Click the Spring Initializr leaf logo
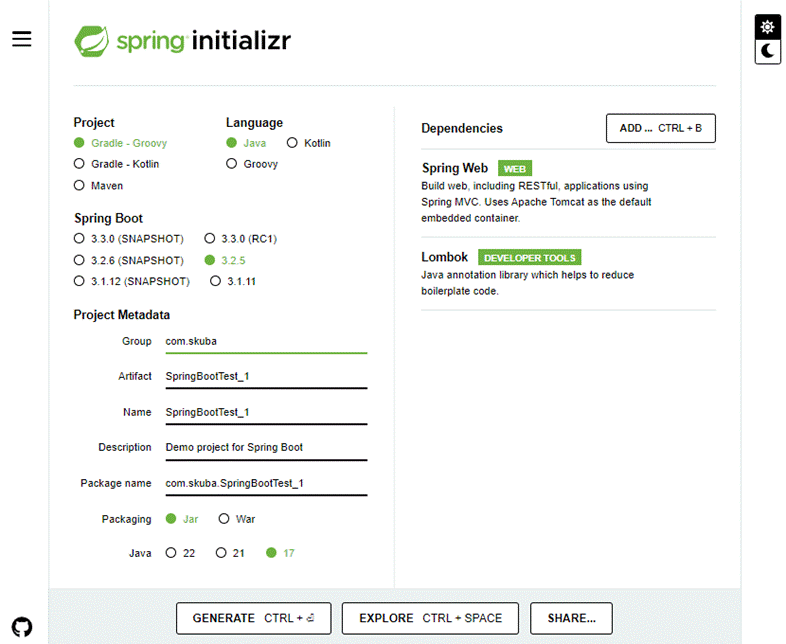 click(92, 41)
